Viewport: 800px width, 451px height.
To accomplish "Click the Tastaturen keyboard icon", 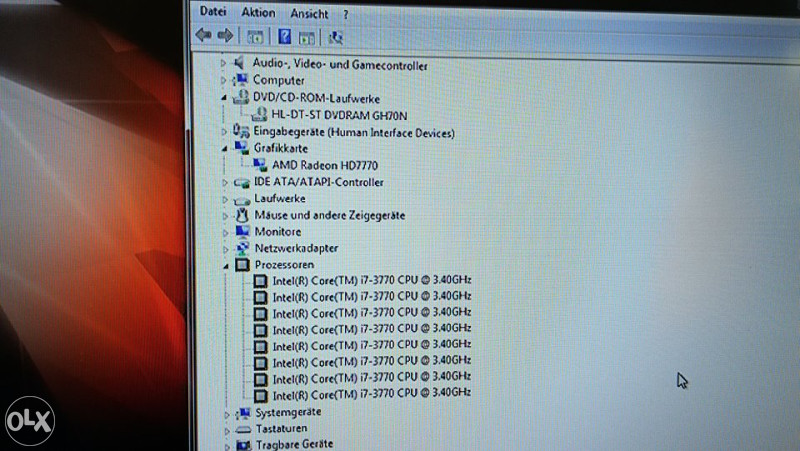I will [x=244, y=430].
